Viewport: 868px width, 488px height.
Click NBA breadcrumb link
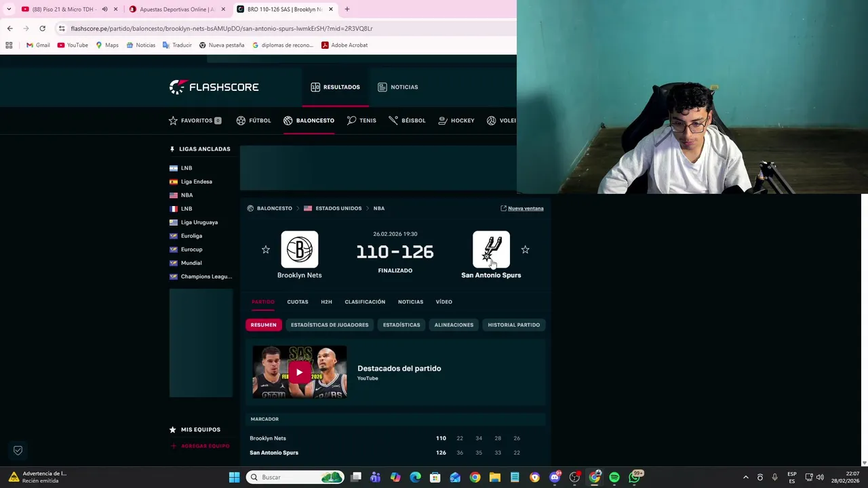point(379,208)
